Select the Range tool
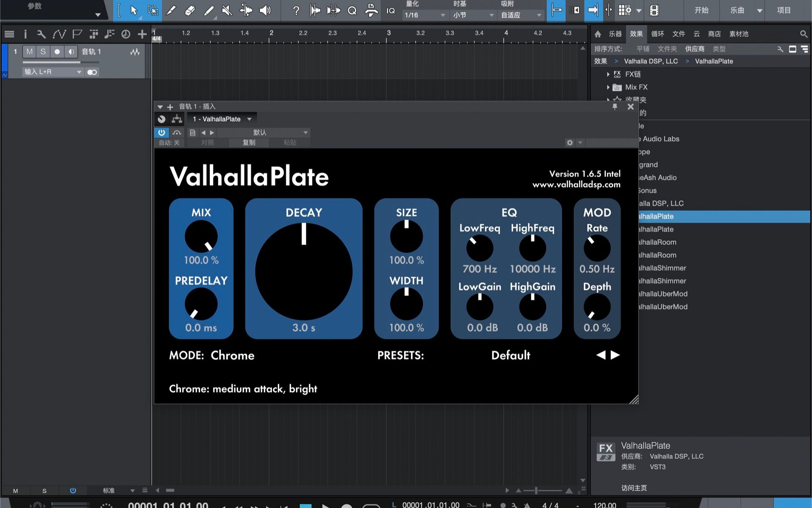Screen dimensions: 812x508 tap(153, 10)
